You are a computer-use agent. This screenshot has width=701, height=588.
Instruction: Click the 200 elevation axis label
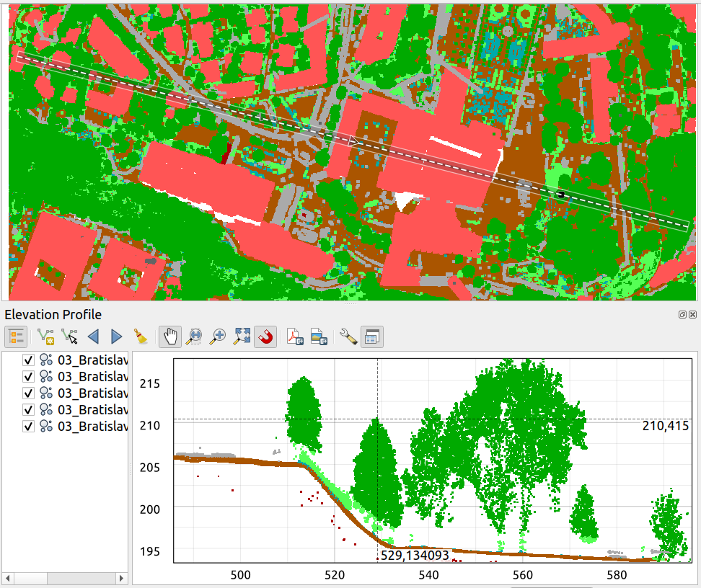150,509
